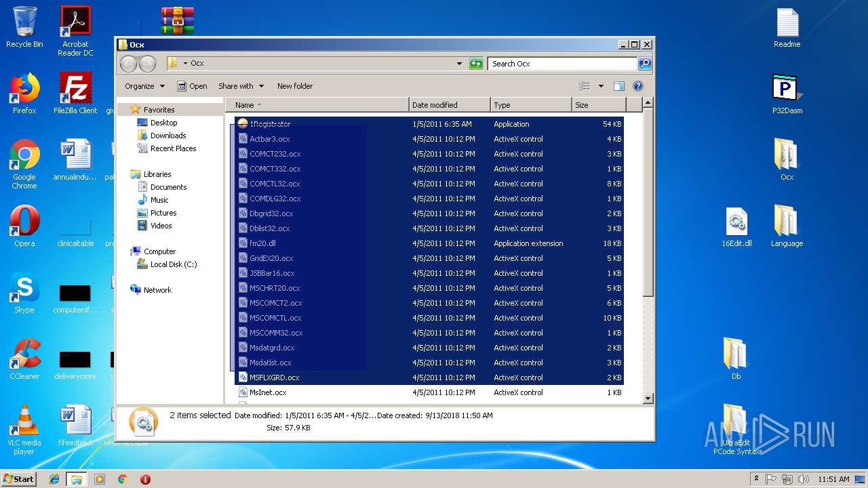Click the Open toolbar button
This screenshot has width=868, height=488.
(x=192, y=86)
